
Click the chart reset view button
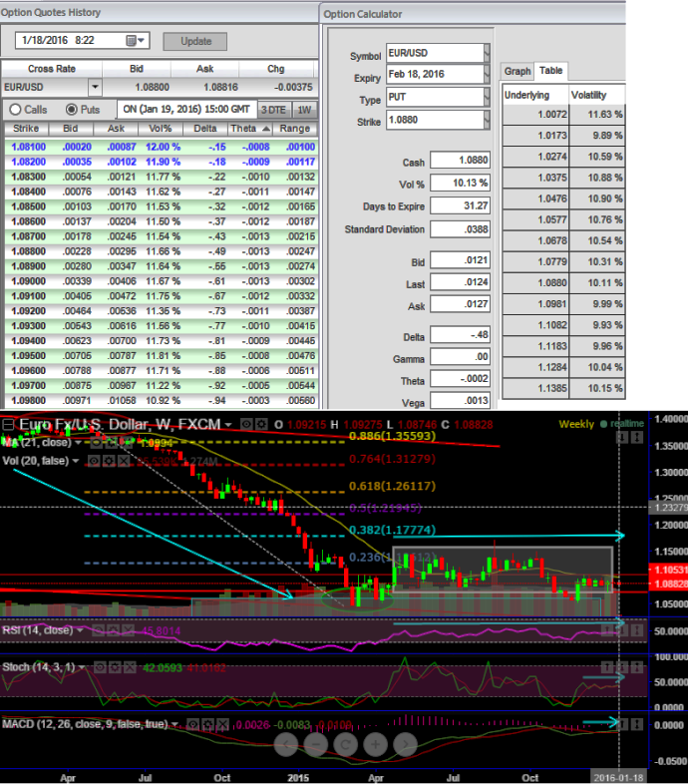(345, 744)
